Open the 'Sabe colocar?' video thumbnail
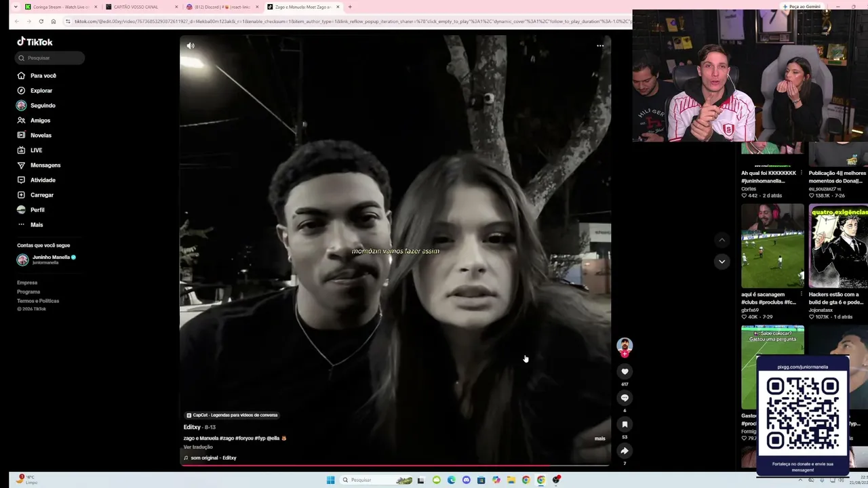Viewport: 868px width, 488px height. [x=772, y=367]
